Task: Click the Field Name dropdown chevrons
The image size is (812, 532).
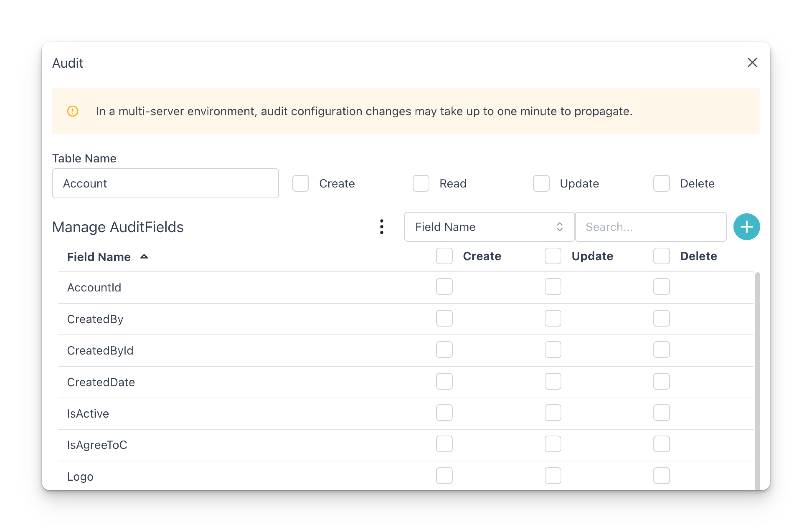Action: coord(559,227)
